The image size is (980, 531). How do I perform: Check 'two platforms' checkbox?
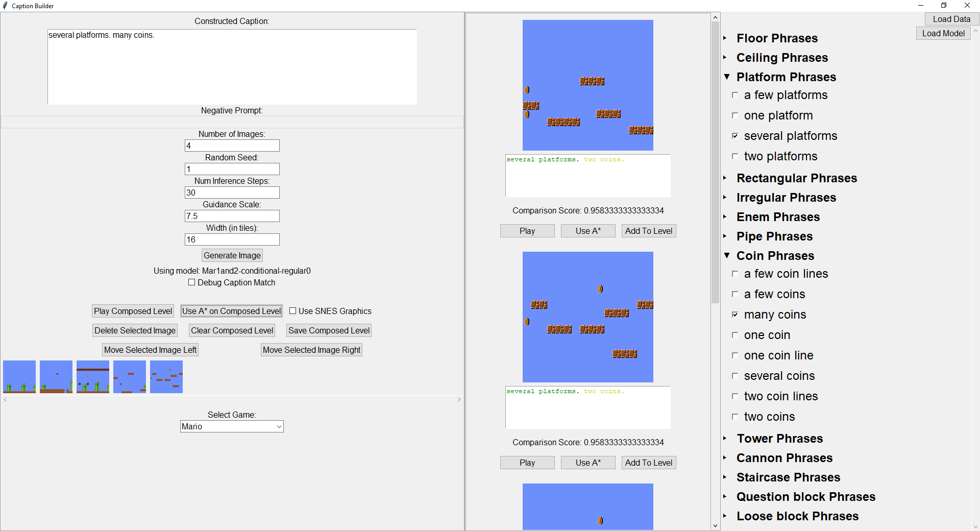(735, 156)
